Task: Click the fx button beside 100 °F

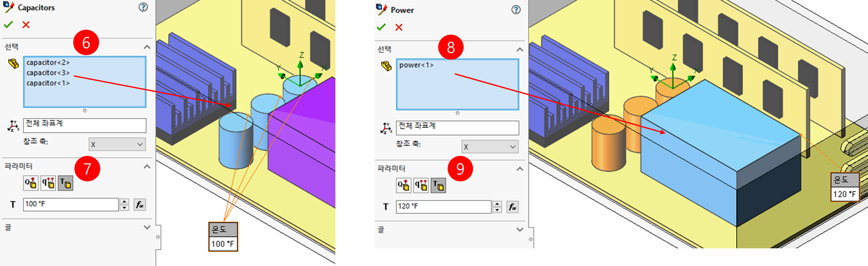Action: coord(140,204)
